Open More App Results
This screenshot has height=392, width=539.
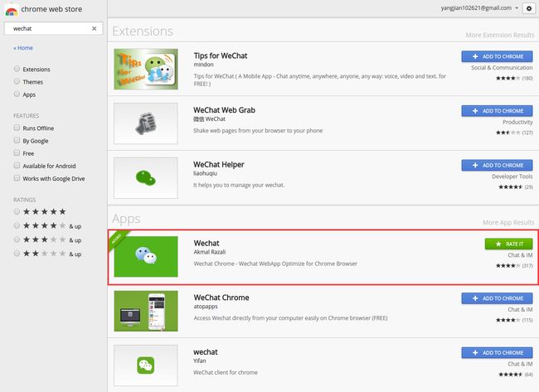(508, 223)
